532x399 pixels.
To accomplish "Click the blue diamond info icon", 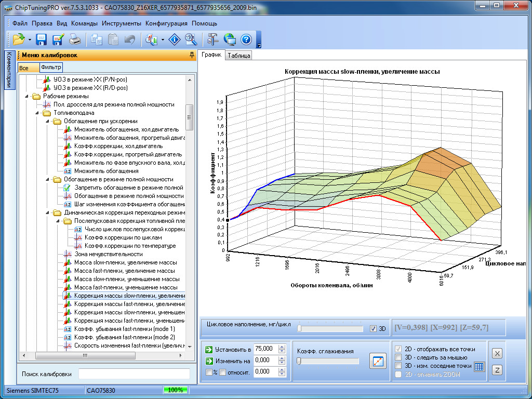I will 176,39.
